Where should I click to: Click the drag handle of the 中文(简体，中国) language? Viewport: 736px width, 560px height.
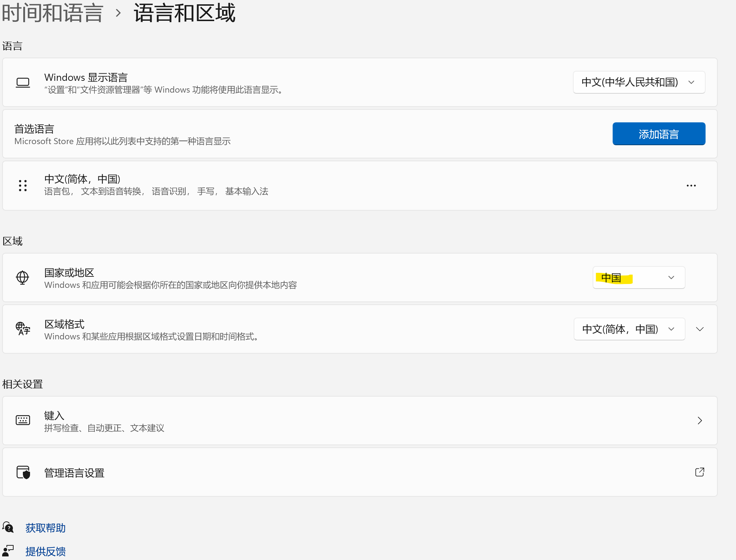[23, 186]
